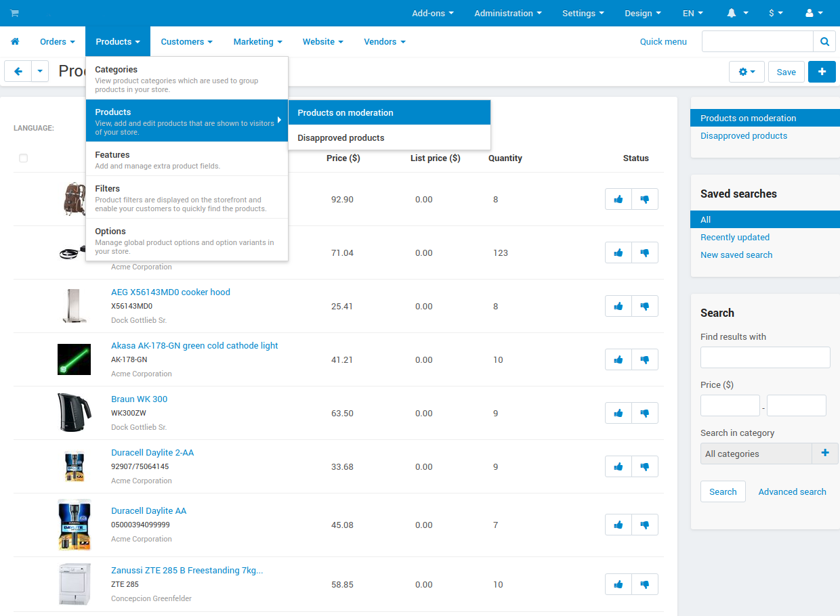This screenshot has width=840, height=616.
Task: Click the Save button
Action: coord(786,72)
